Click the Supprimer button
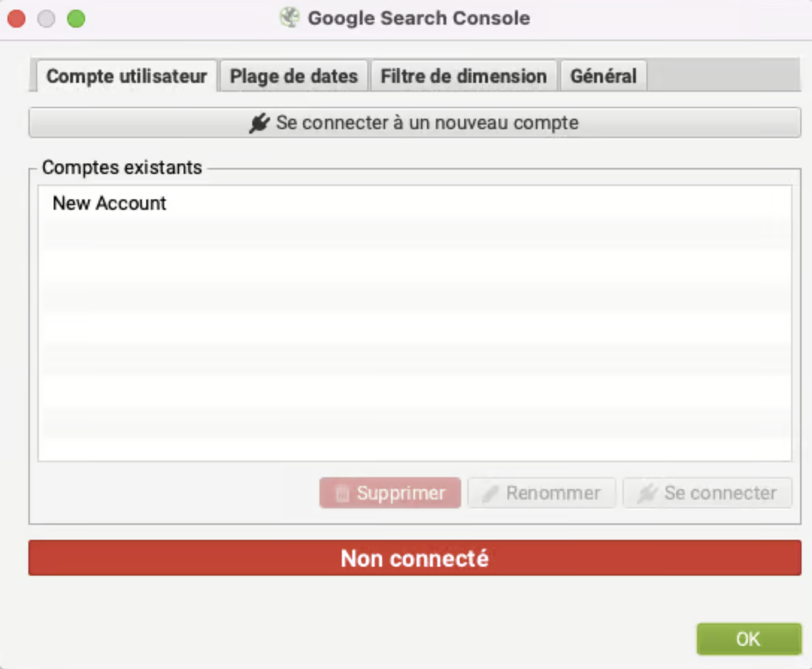 point(390,493)
